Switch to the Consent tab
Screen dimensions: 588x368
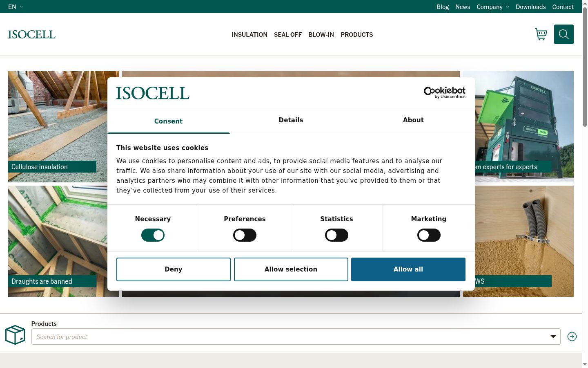168,121
